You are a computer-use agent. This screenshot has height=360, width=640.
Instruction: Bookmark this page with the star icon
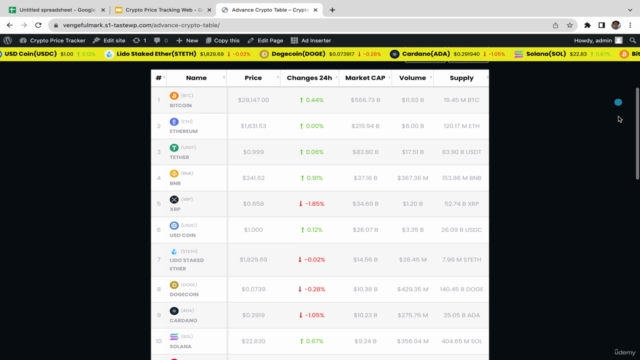click(569, 25)
